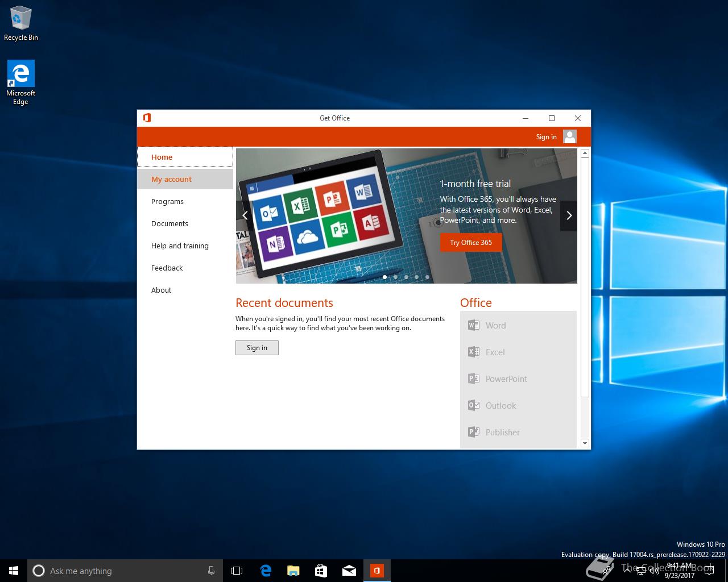Viewport: 728px width, 582px height.
Task: Click the Get Office taskbar icon
Action: coord(377,571)
